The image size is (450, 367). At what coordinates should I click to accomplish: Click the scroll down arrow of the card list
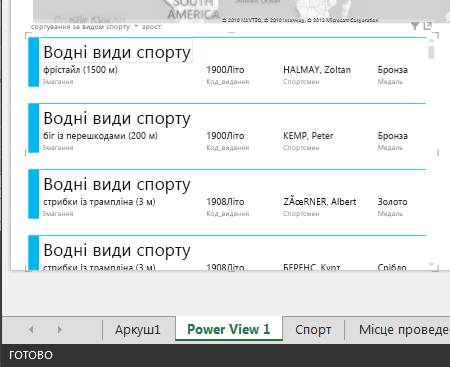(431, 265)
